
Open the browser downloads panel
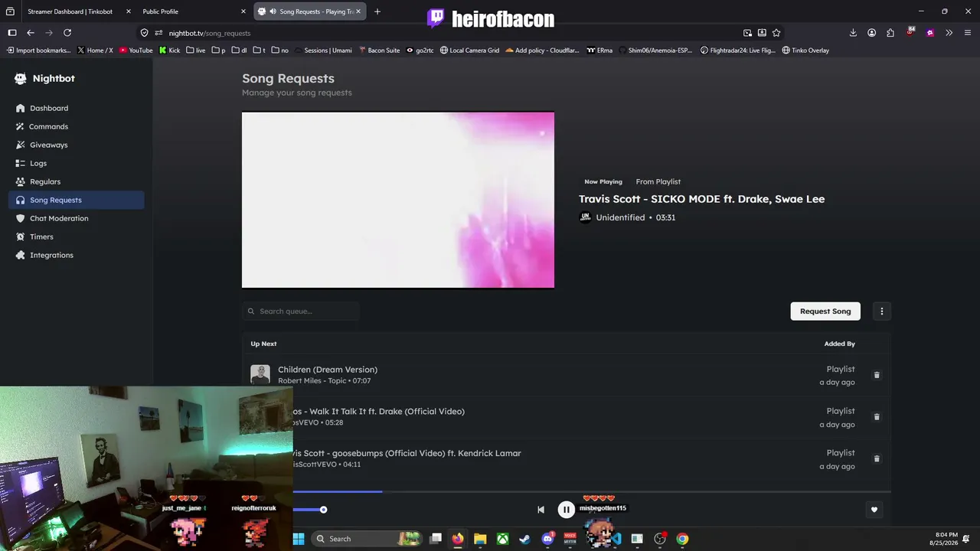[x=853, y=33]
